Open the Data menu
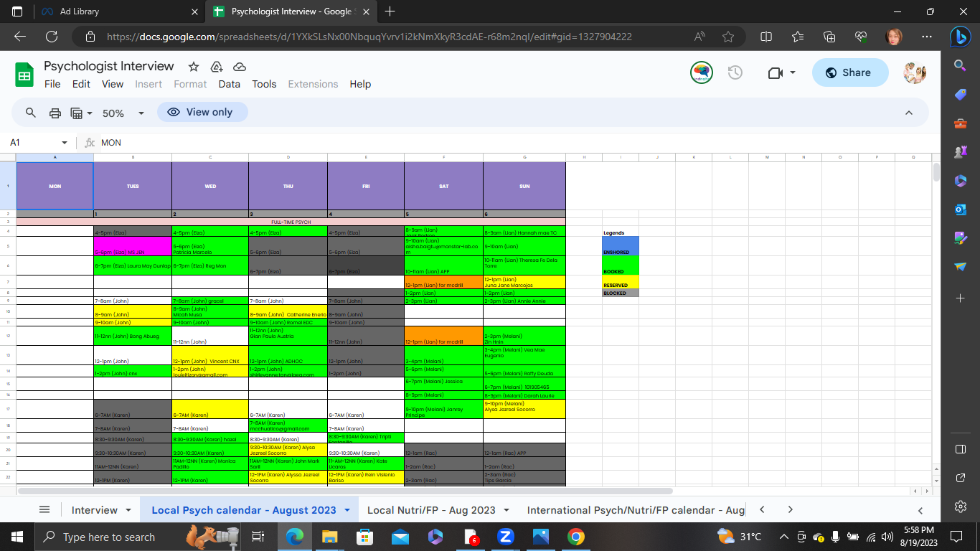Viewport: 980px width, 551px height. click(230, 84)
